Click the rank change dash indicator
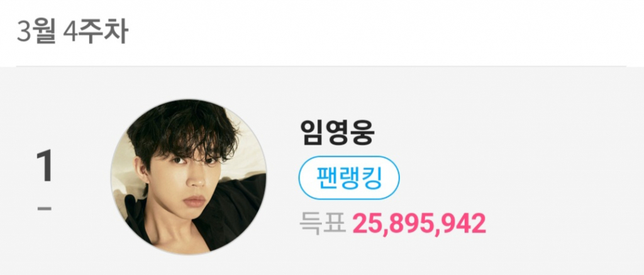Viewport: 644px width, 275px height. pyautogui.click(x=45, y=208)
